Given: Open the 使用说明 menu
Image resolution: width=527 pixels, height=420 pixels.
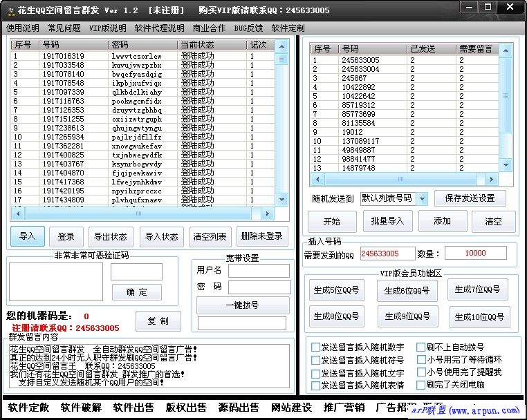Looking at the screenshot, I should point(23,28).
